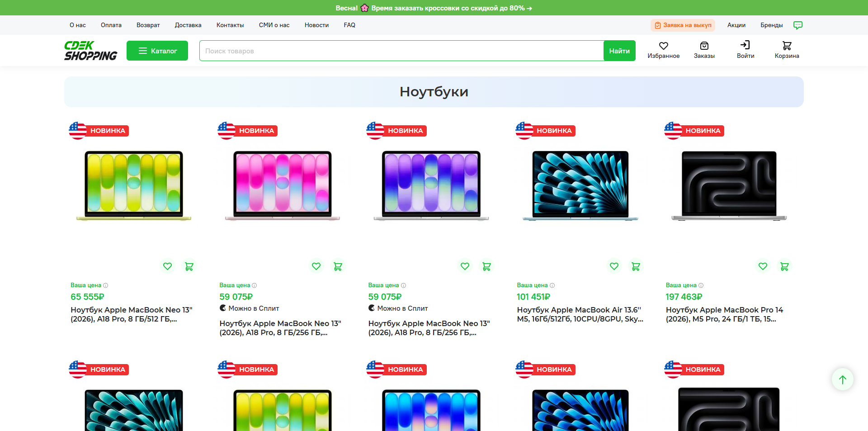The height and width of the screenshot is (431, 868).
Task: Click the Найти search button
Action: click(619, 51)
